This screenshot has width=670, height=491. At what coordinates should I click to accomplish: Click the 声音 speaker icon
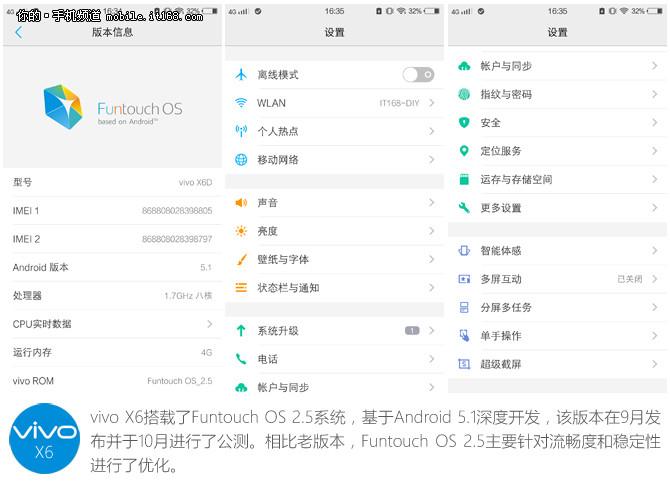click(x=241, y=202)
